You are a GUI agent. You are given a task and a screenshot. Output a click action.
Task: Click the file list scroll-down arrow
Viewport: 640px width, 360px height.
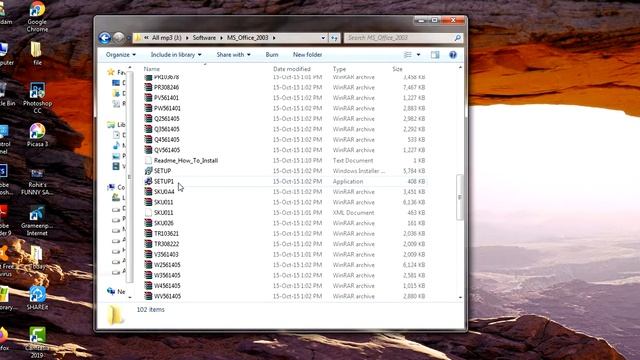coord(460,298)
